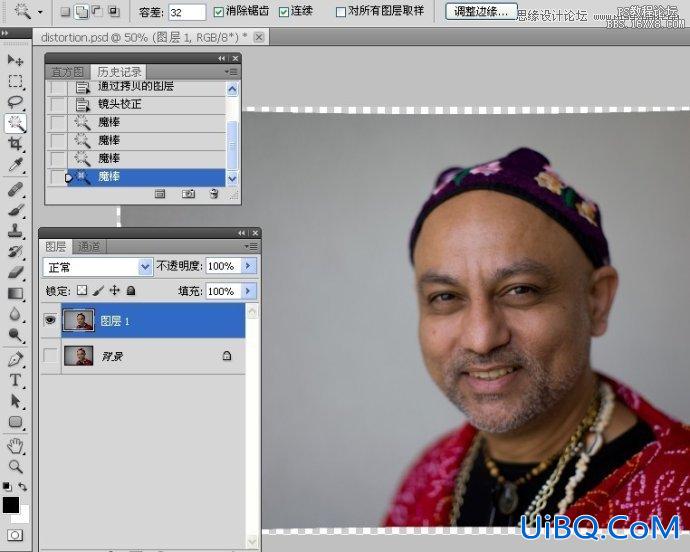Select the Clone Stamp tool

coord(15,231)
